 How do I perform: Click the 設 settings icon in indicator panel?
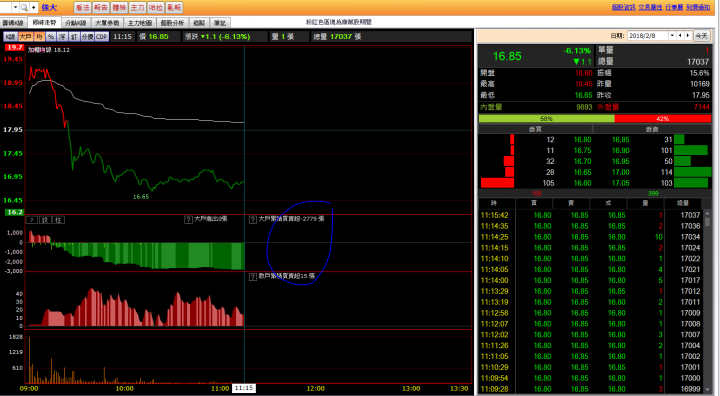[45, 220]
